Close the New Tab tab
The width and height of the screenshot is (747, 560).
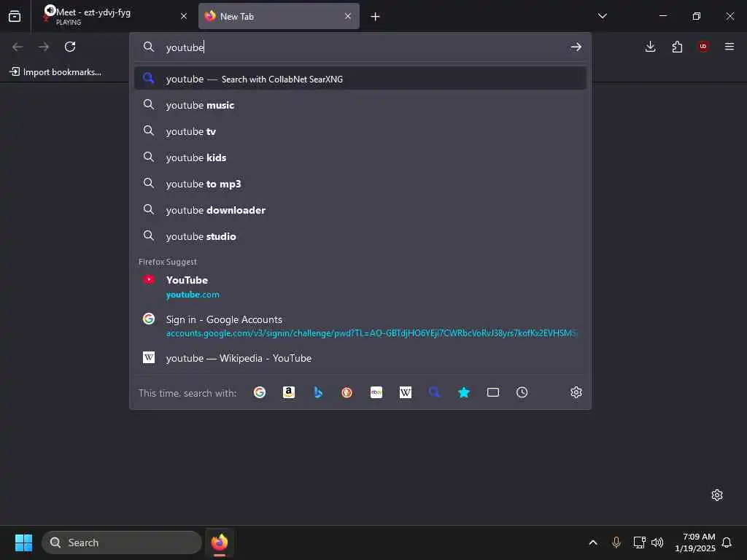click(348, 16)
